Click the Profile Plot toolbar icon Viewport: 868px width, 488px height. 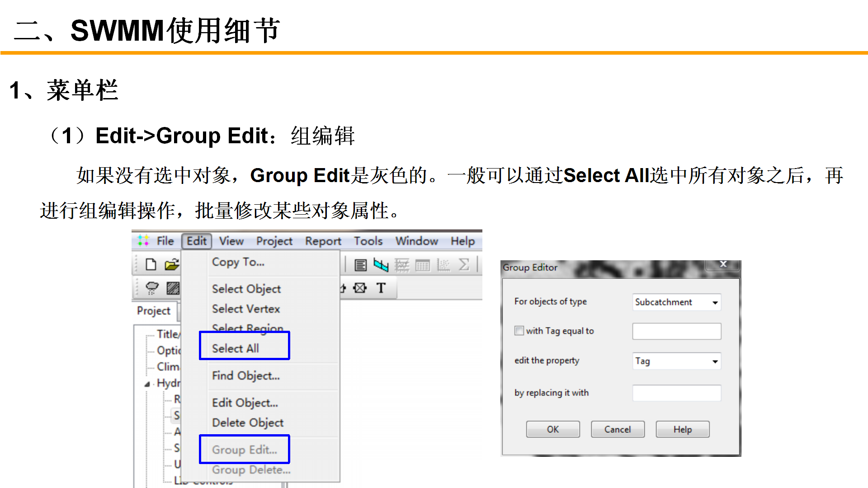click(381, 265)
